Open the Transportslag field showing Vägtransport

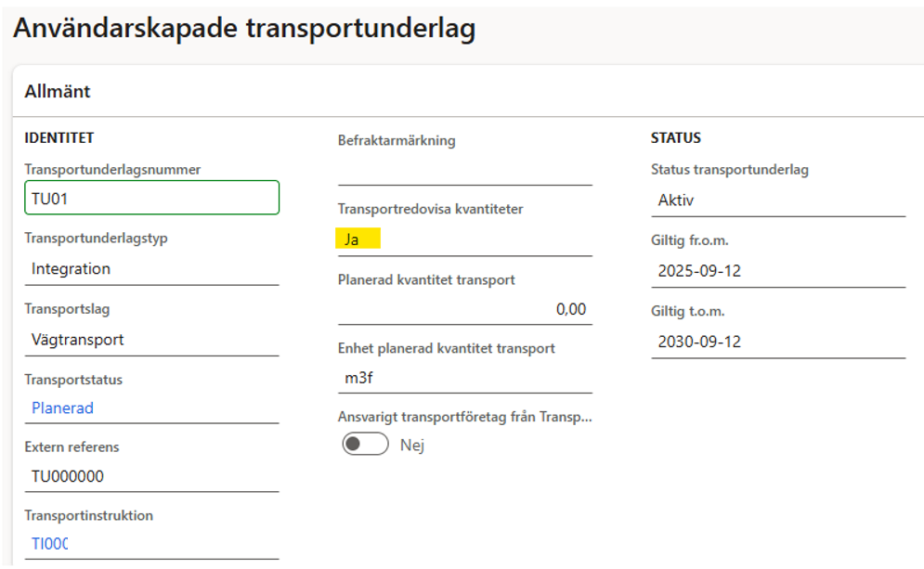(x=151, y=340)
